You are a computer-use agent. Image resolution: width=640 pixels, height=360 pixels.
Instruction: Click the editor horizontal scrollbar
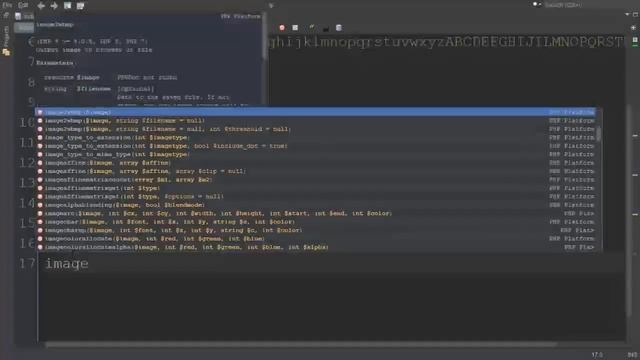(301, 344)
